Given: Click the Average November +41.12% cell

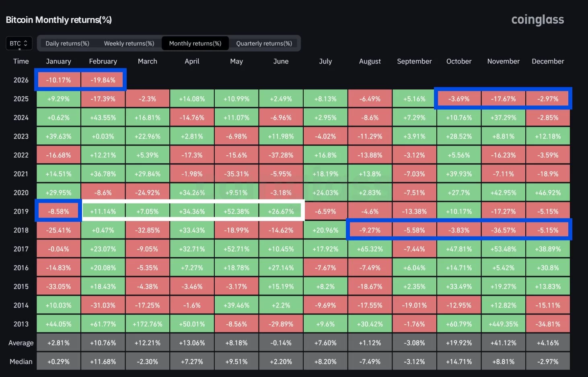Looking at the screenshot, I should [503, 343].
